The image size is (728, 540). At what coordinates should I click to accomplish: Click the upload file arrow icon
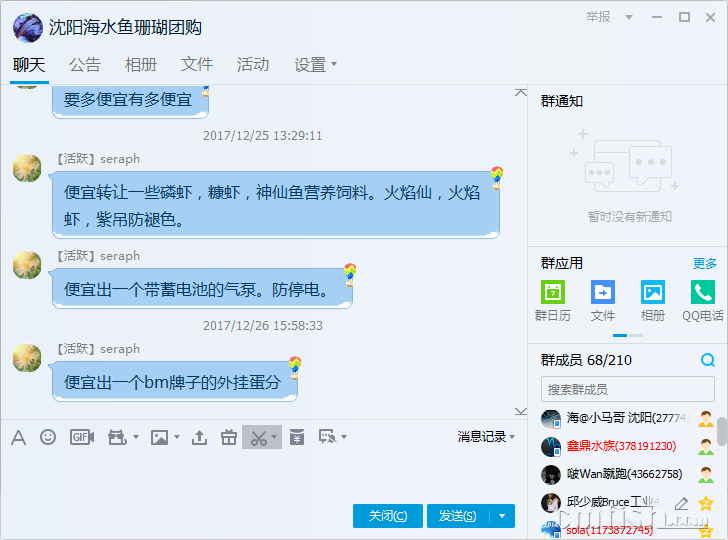(200, 437)
